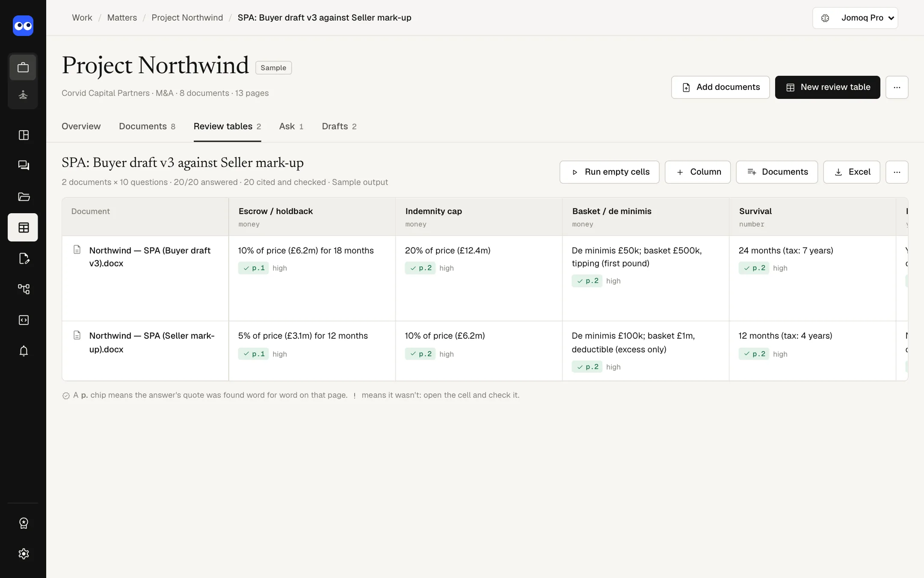Add a new Column to the table
Viewport: 924px width, 578px height.
point(698,172)
